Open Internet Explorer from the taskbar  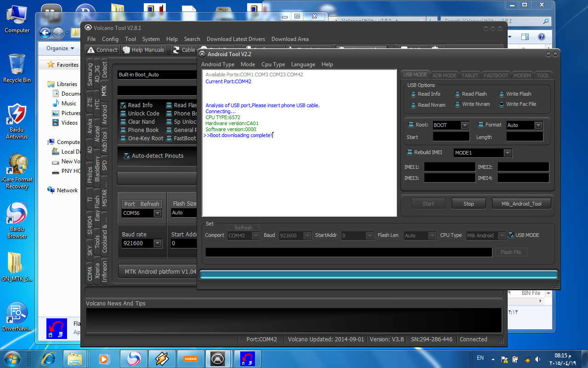coord(48,358)
